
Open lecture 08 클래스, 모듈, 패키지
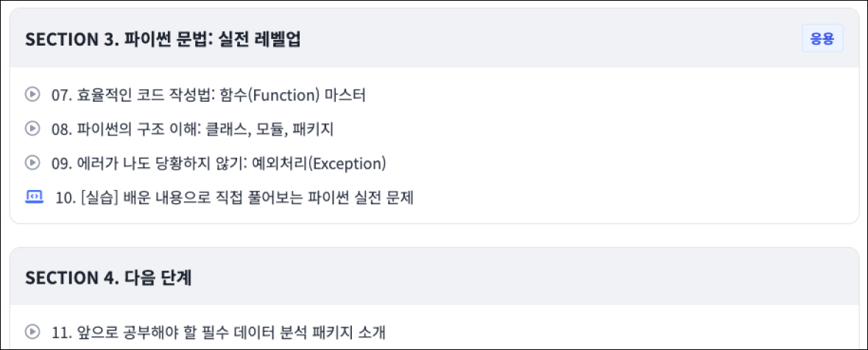(193, 129)
